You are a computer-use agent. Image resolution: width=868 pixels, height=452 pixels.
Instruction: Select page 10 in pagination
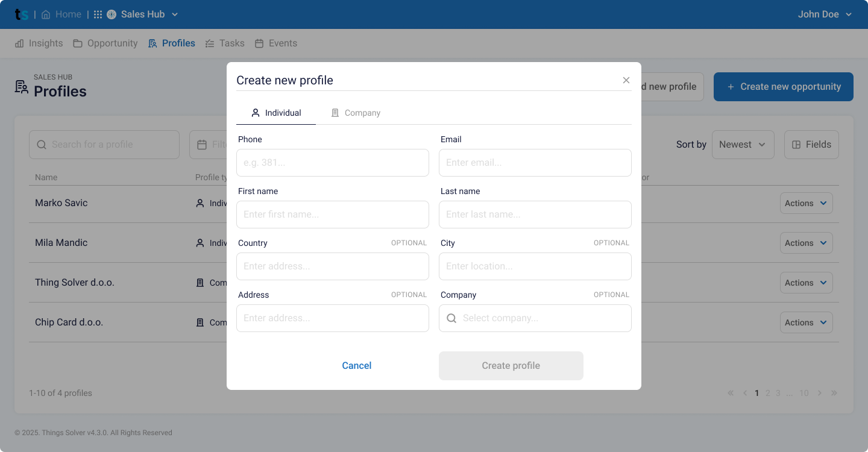click(x=804, y=393)
